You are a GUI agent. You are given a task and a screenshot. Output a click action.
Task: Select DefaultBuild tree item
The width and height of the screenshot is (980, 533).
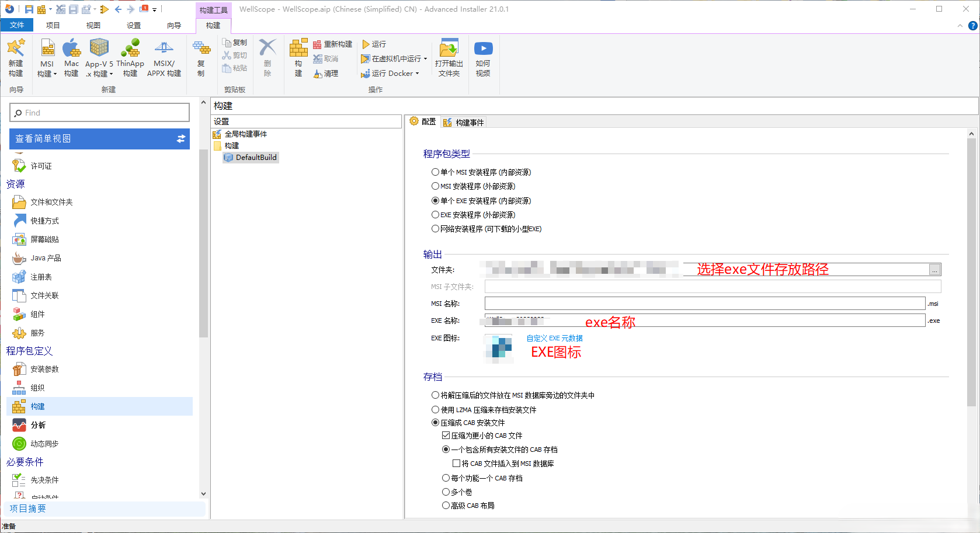[251, 158]
